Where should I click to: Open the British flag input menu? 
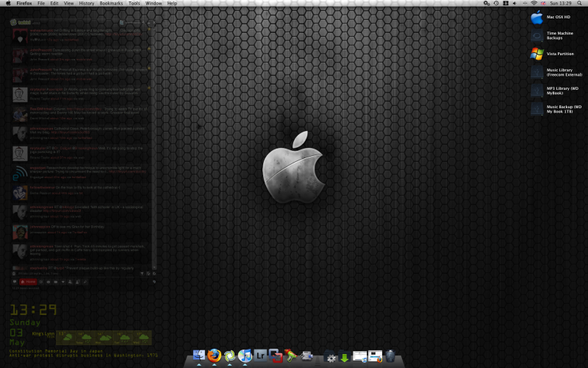coord(543,4)
